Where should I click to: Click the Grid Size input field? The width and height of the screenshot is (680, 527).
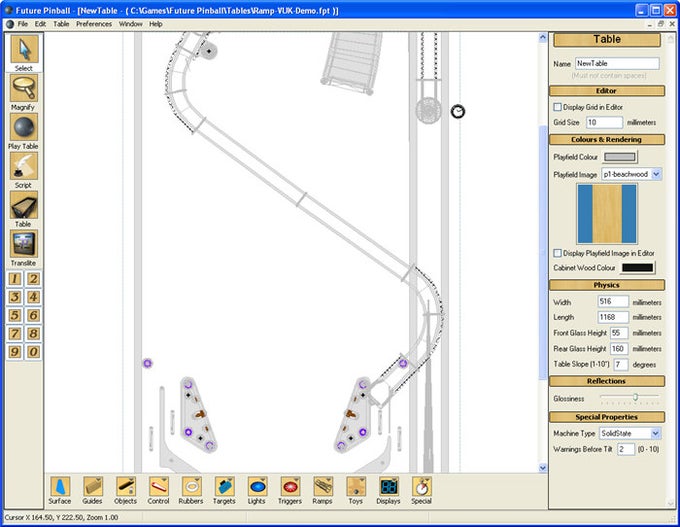point(605,122)
